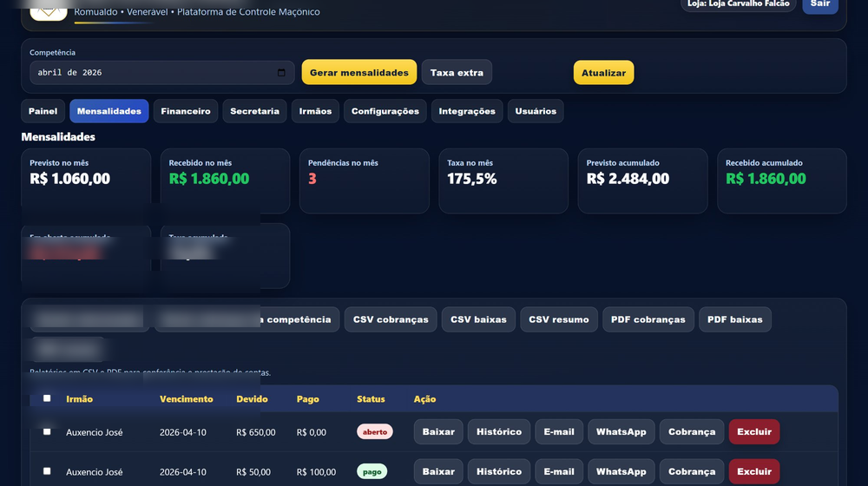Click the Recebido acumulado card
The height and width of the screenshot is (486, 868).
click(x=782, y=181)
